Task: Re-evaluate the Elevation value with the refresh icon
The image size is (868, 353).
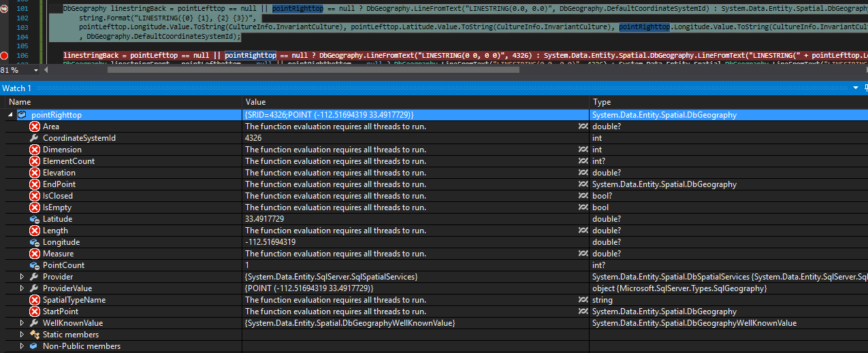Action: click(x=583, y=173)
